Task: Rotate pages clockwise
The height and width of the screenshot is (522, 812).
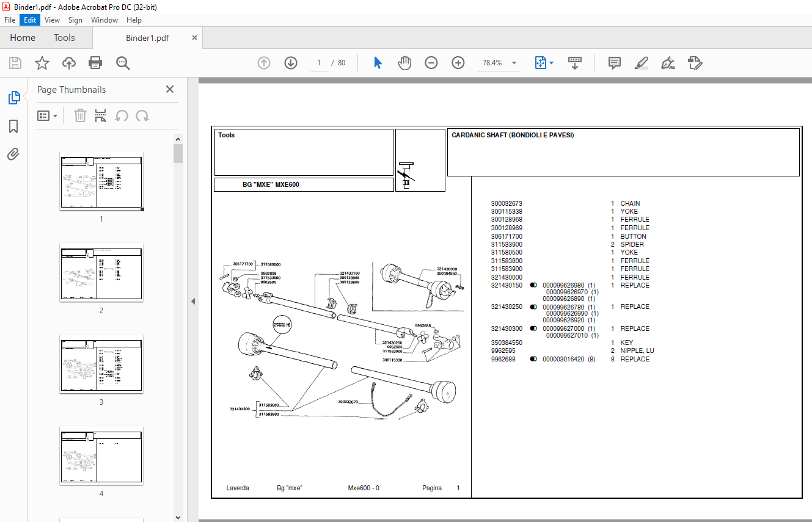Action: pos(142,115)
